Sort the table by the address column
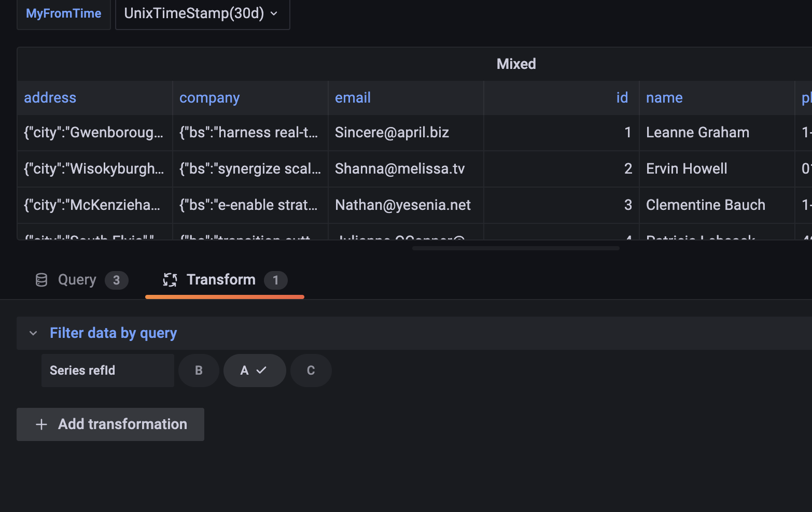Viewport: 812px width, 512px height. (50, 97)
